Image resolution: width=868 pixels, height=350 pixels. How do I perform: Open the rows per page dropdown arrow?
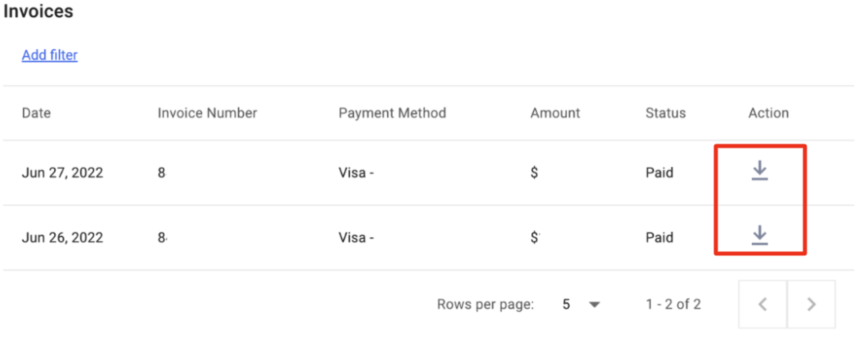[x=594, y=305]
